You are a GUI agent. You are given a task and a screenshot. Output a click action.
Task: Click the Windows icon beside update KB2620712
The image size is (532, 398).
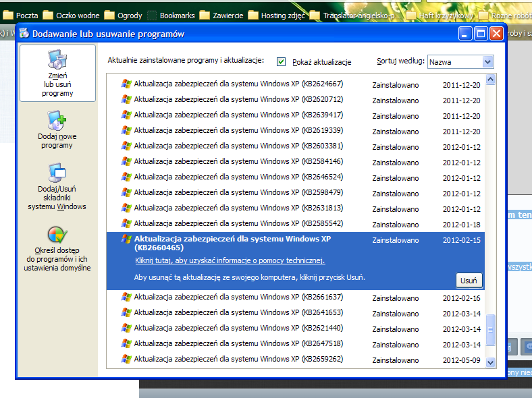point(126,99)
